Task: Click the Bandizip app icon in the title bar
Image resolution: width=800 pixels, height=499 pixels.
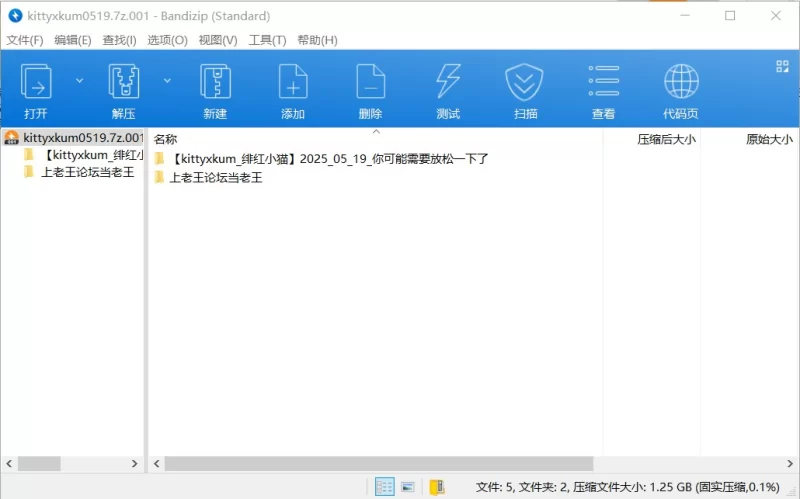Action: point(15,16)
